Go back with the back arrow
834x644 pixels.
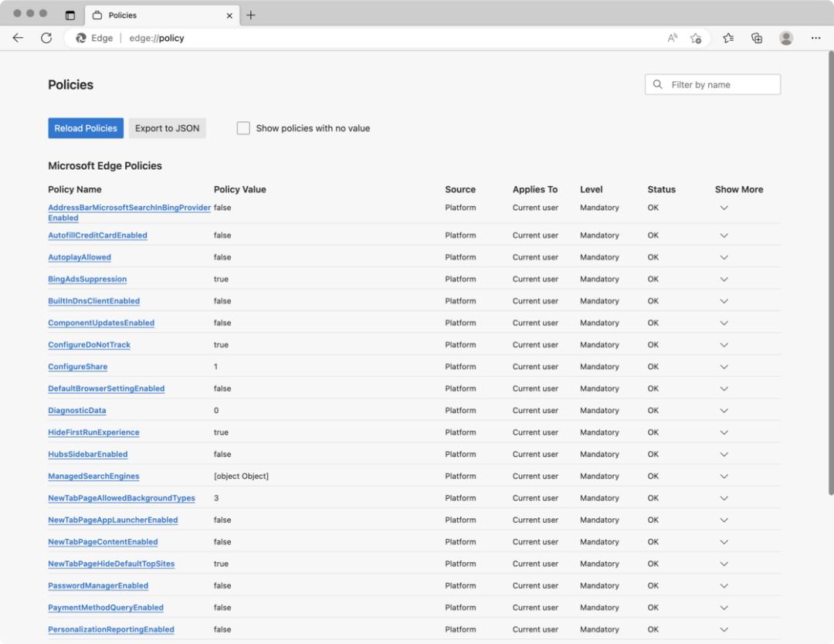[18, 38]
